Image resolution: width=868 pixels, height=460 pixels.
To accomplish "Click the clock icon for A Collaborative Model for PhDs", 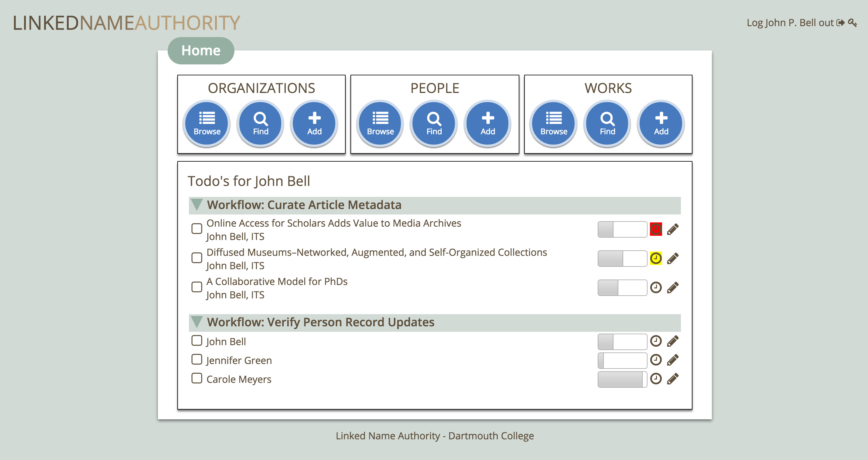I will tap(656, 287).
